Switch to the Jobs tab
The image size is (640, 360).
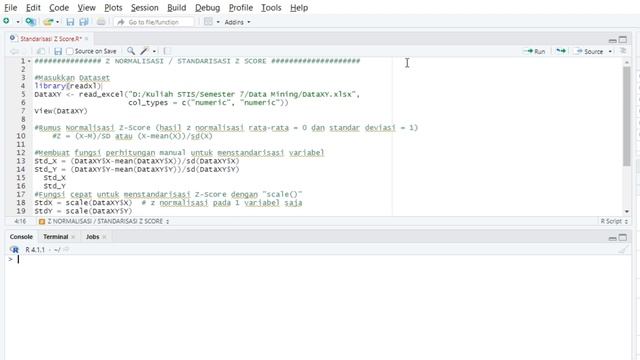point(93,237)
